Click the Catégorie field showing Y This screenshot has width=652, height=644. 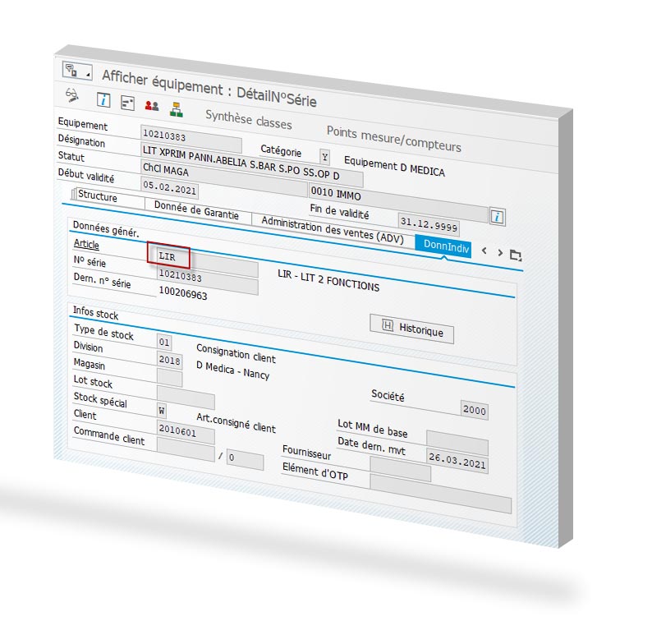[x=324, y=157]
